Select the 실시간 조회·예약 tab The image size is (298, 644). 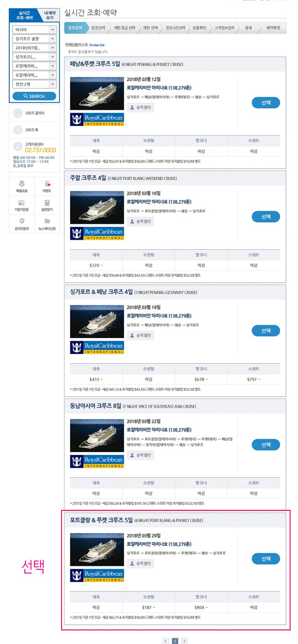(25, 15)
